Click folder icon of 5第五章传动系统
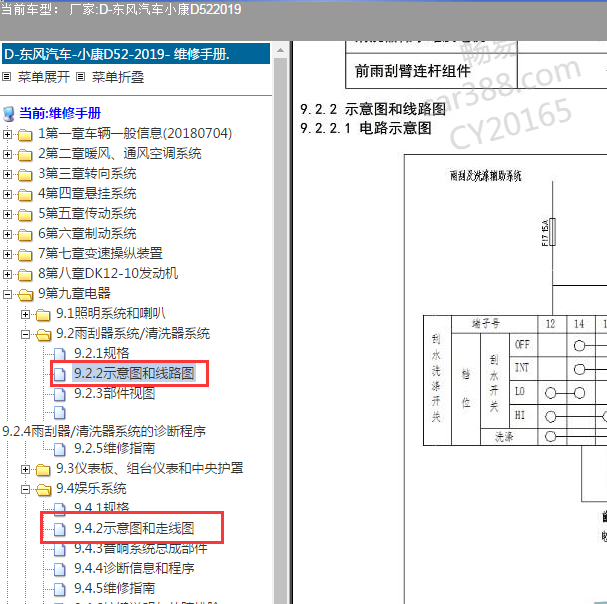Screen dimensions: 607x604 click(x=25, y=215)
